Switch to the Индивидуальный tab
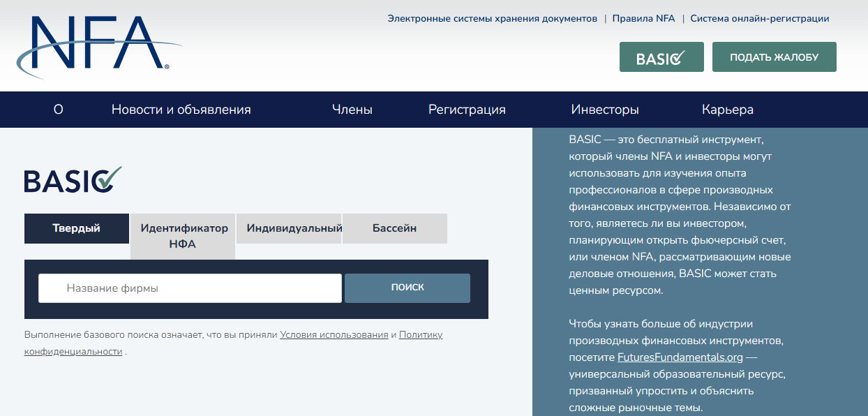This screenshot has width=868, height=416. [x=289, y=228]
